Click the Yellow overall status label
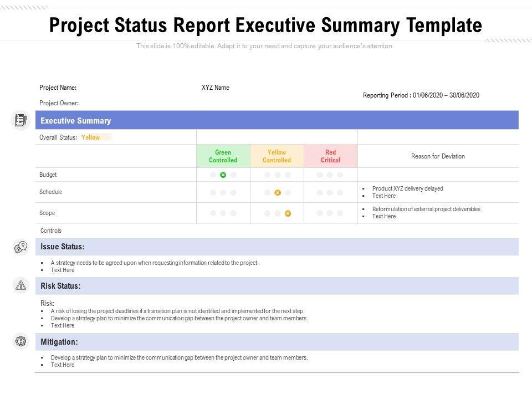532x399 pixels. [91, 137]
